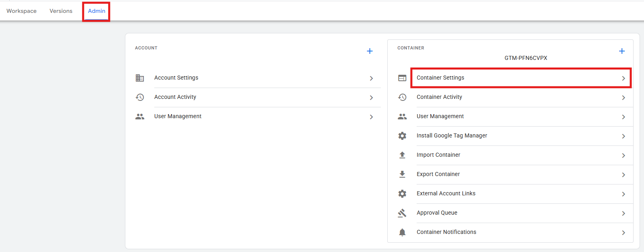Click the container ID GTM-PFN6CVPX
644x252 pixels.
[x=526, y=58]
